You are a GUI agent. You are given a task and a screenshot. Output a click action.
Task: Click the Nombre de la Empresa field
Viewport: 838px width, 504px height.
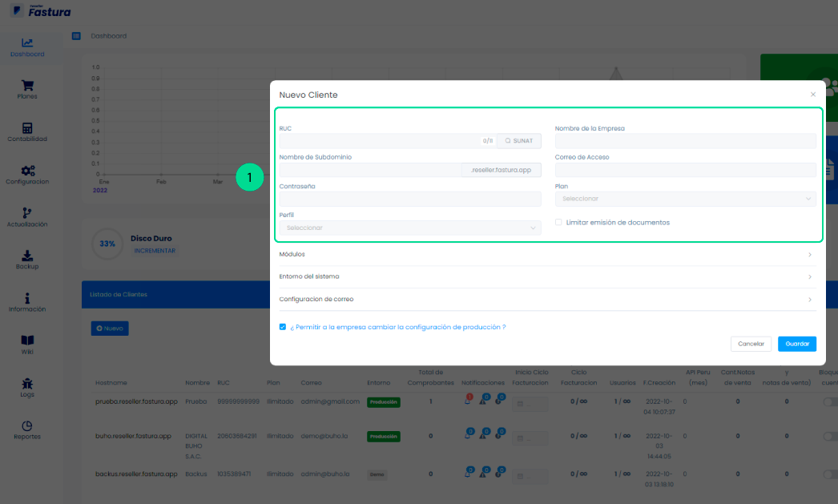pyautogui.click(x=685, y=141)
